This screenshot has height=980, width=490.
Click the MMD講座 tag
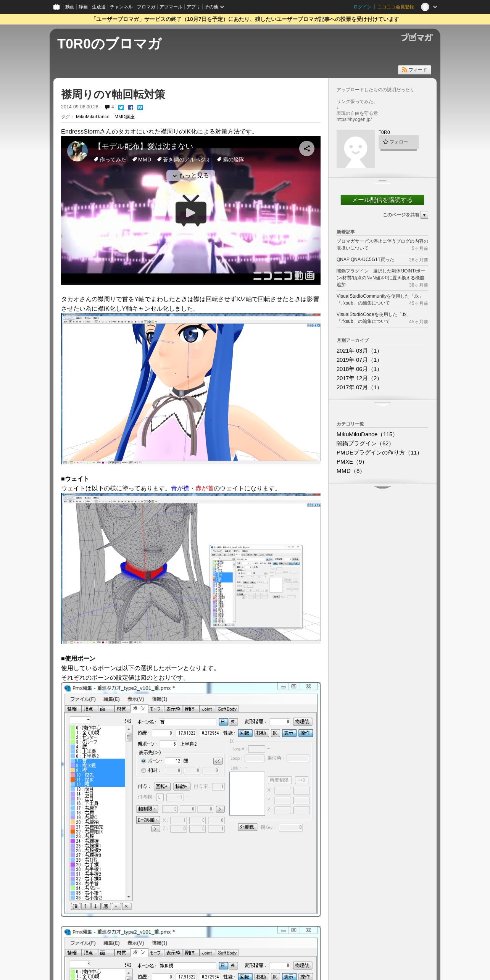124,117
